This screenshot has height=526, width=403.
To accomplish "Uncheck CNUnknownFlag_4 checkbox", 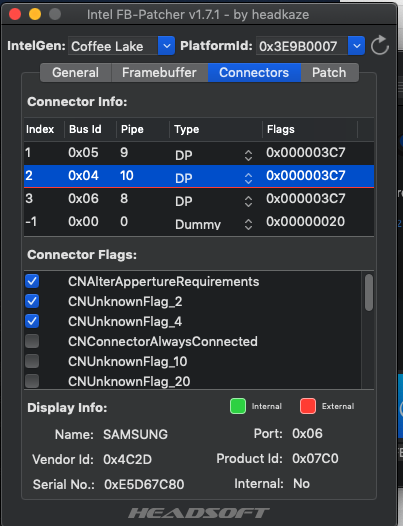I will pyautogui.click(x=32, y=321).
